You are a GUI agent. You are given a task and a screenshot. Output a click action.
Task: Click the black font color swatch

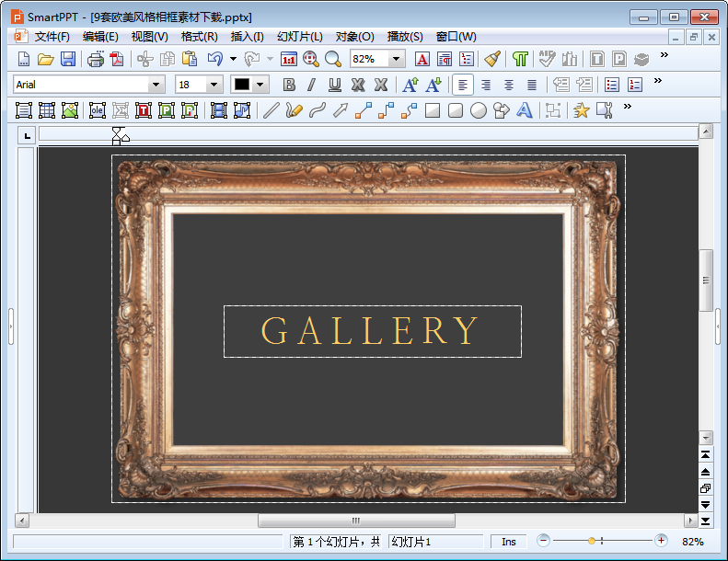[x=242, y=85]
